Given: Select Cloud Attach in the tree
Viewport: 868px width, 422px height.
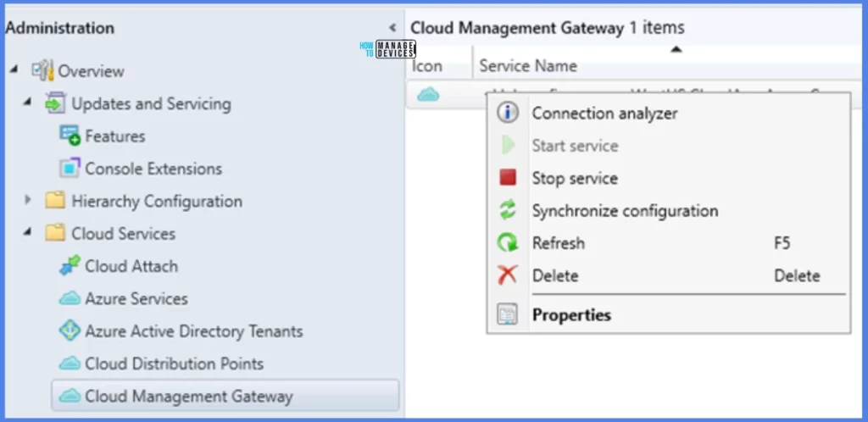Looking at the screenshot, I should tap(131, 266).
